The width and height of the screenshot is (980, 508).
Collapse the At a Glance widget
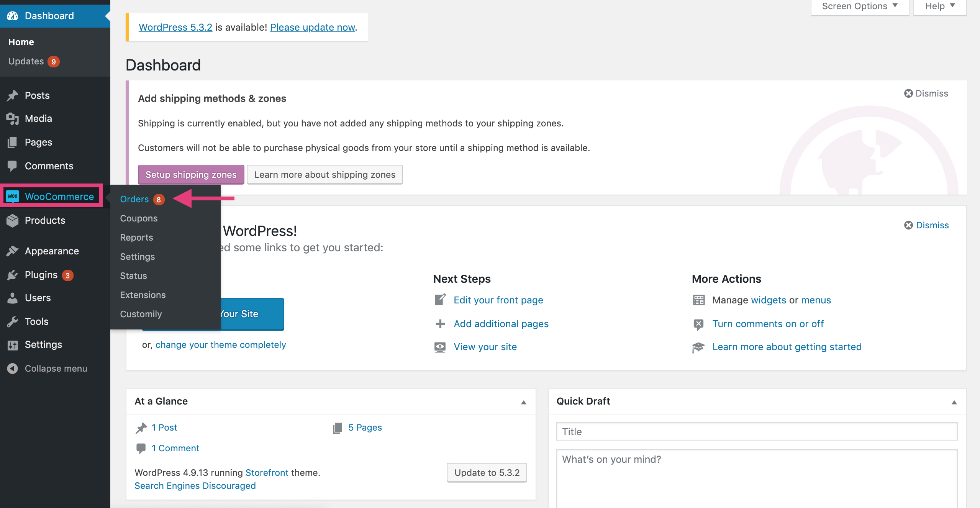point(524,402)
